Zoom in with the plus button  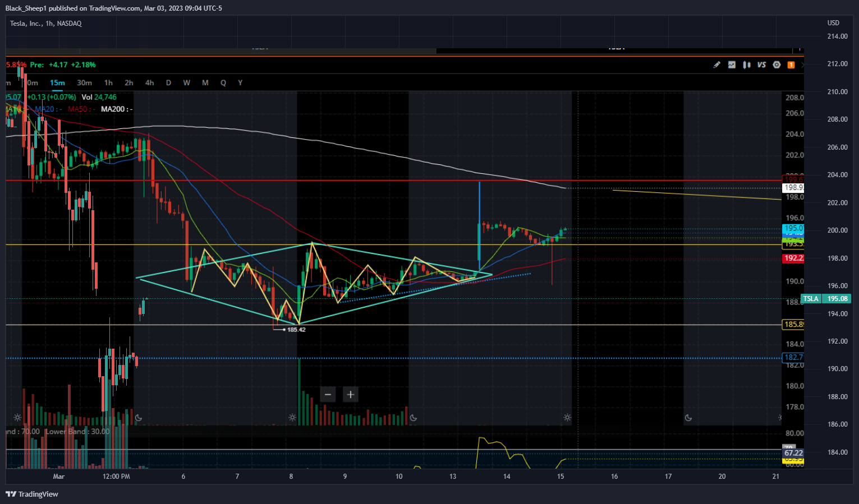pos(351,395)
